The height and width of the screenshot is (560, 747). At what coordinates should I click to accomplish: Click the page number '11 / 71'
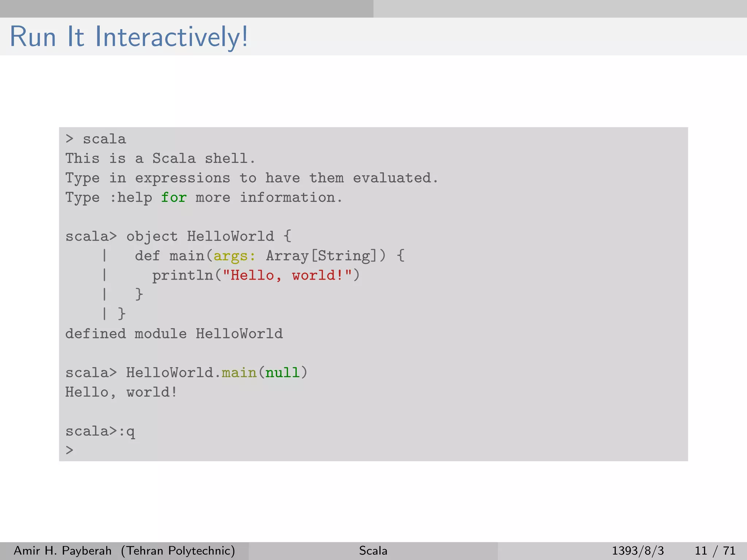715,551
